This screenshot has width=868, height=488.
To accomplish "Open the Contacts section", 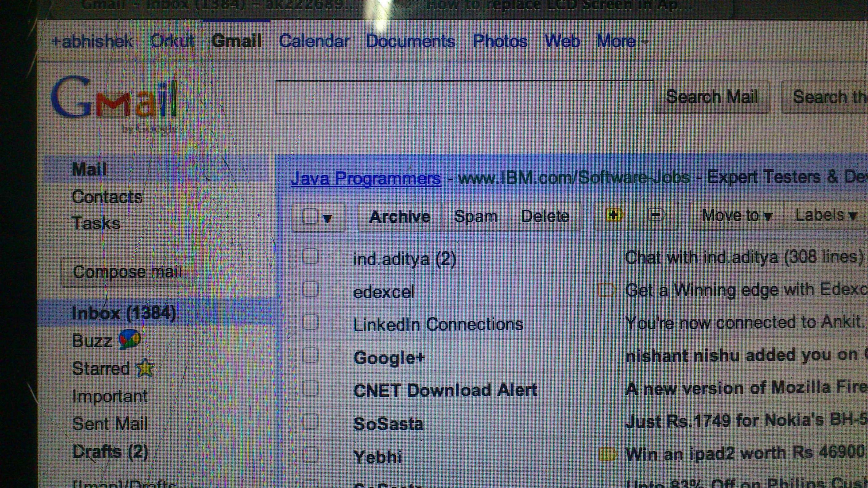I will (x=107, y=197).
